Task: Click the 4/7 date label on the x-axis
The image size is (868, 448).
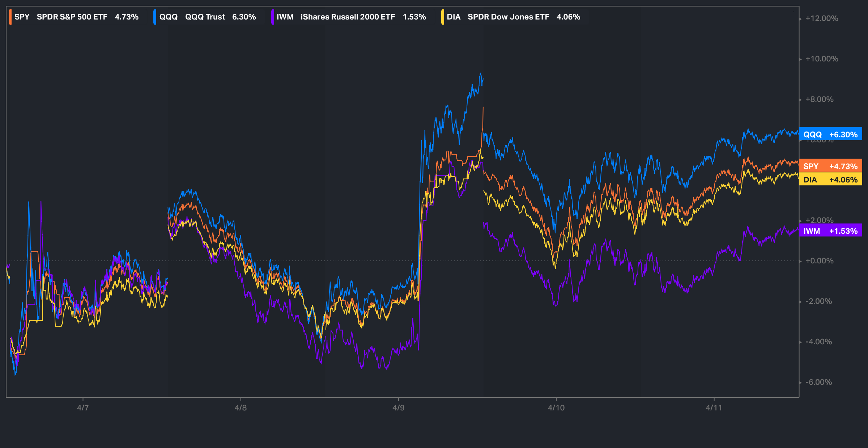Action: (83, 408)
